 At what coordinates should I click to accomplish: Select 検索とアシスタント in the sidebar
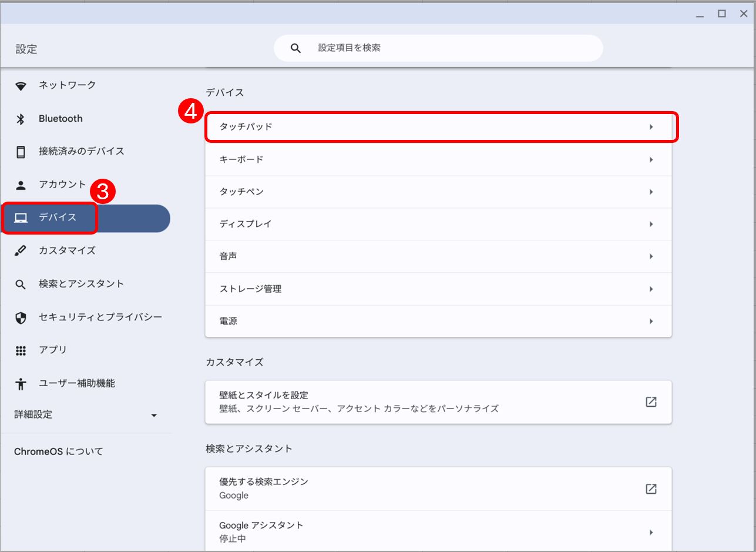tap(81, 284)
